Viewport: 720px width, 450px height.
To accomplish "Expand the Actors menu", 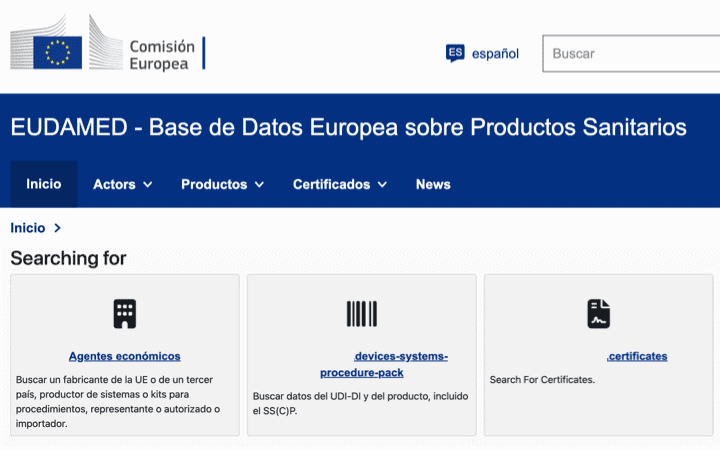I will (x=122, y=184).
